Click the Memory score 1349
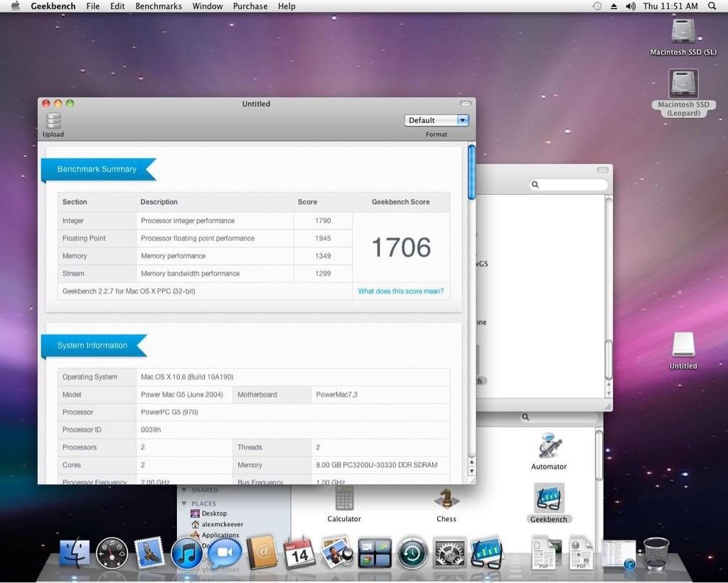Screen dimensions: 728x583 click(x=323, y=256)
